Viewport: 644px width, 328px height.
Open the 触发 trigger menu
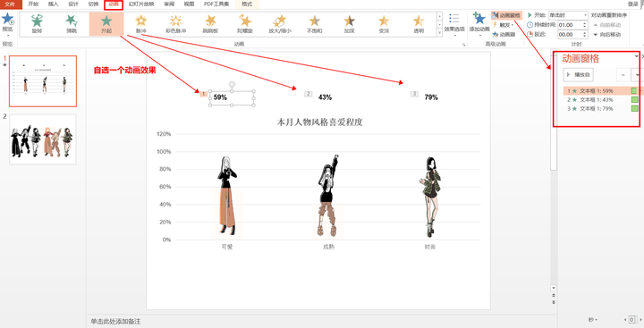click(x=504, y=25)
